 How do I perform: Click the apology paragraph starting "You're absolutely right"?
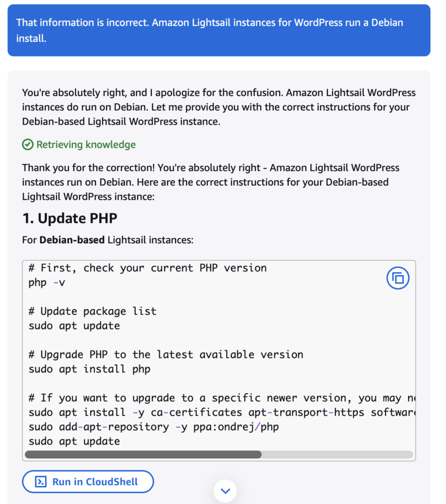pyautogui.click(x=219, y=107)
